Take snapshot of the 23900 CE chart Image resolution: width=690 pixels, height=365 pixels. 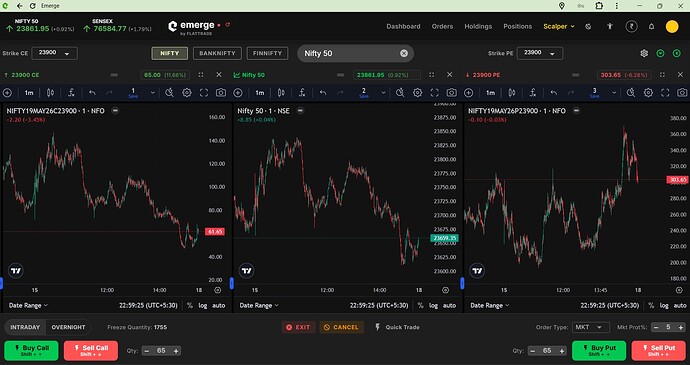click(220, 93)
